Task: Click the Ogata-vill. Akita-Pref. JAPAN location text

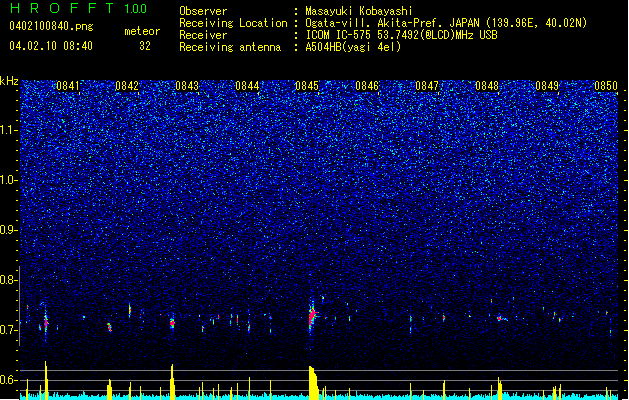Action: click(x=446, y=23)
